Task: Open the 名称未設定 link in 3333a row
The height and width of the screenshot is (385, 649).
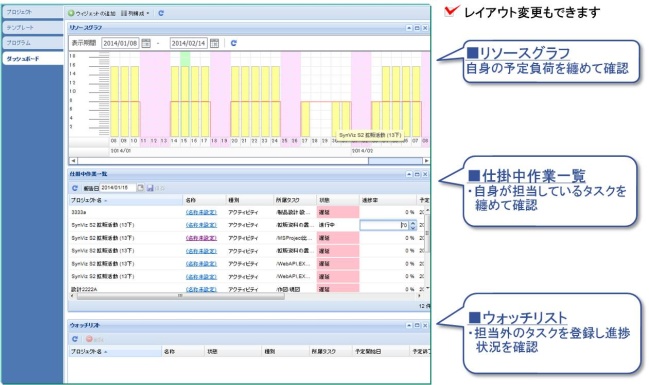Action: [x=201, y=212]
